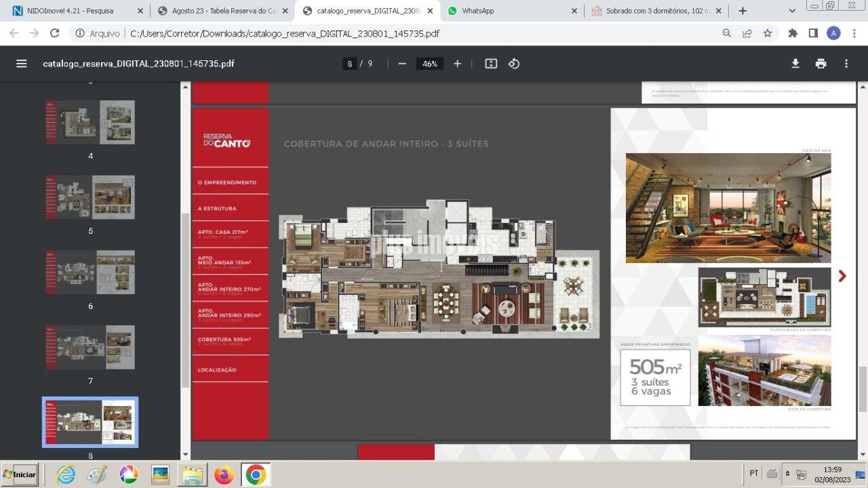Zoom out with the minus button
868x488 pixels.
coord(402,64)
